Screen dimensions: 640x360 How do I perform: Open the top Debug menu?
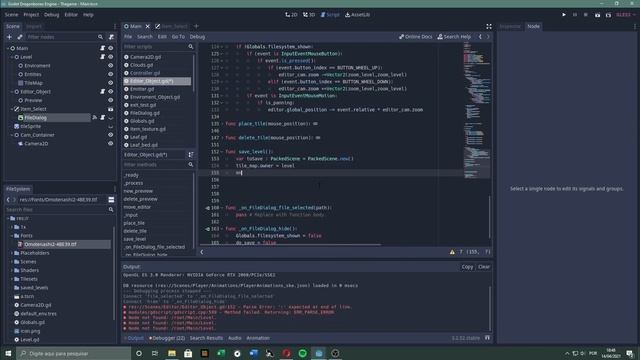(51, 15)
